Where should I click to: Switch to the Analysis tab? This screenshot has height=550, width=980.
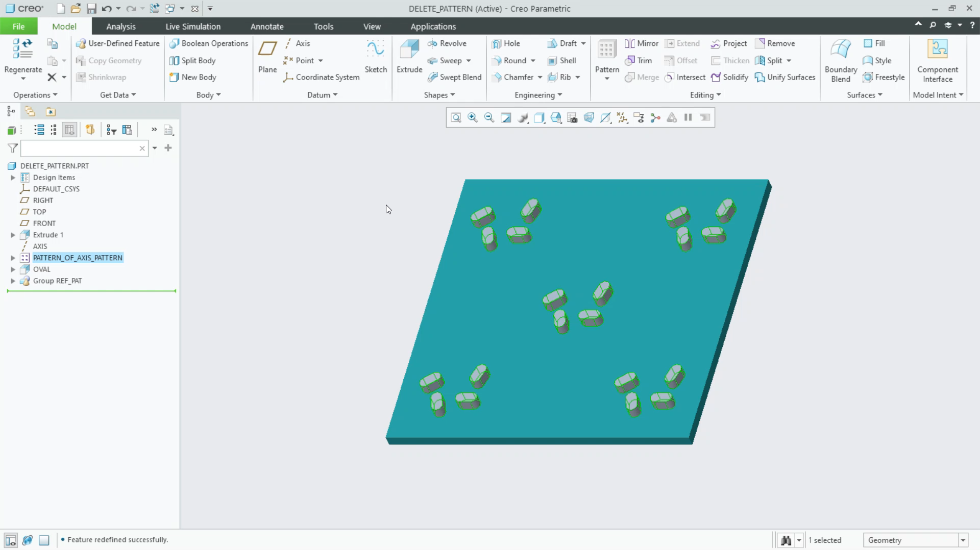[121, 27]
